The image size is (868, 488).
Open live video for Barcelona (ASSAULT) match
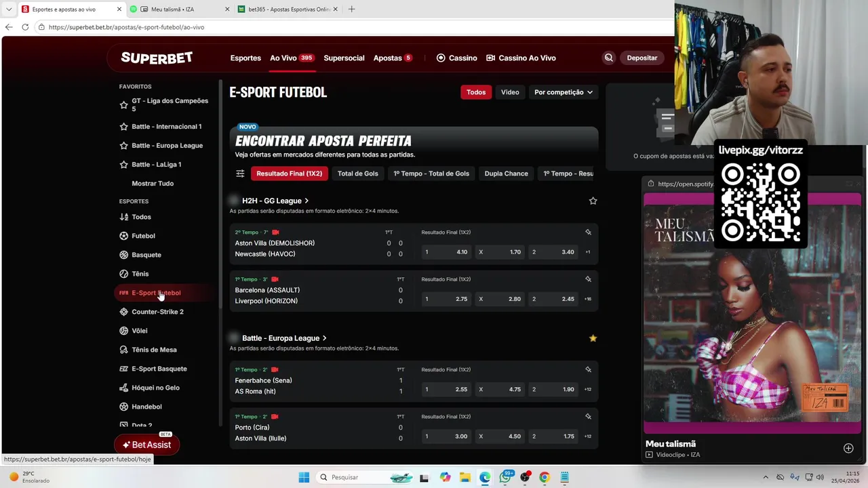275,279
